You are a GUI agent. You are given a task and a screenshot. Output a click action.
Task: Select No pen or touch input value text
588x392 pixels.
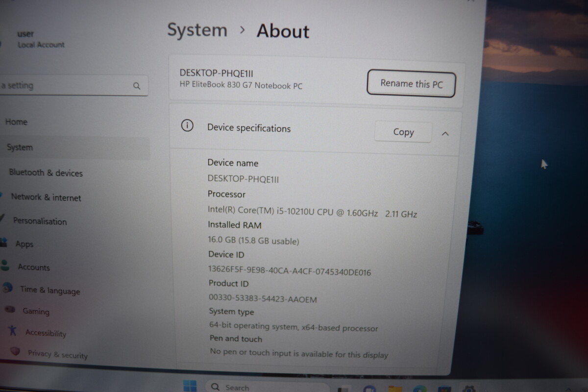pos(298,353)
